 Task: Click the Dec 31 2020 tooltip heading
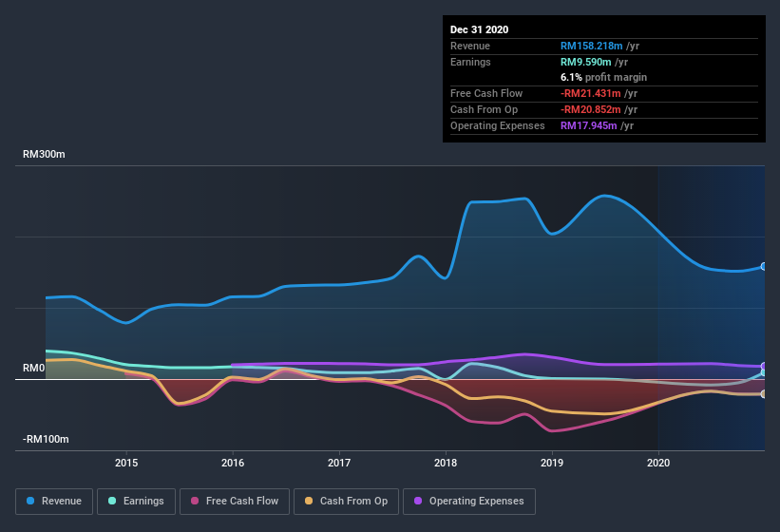pos(479,29)
